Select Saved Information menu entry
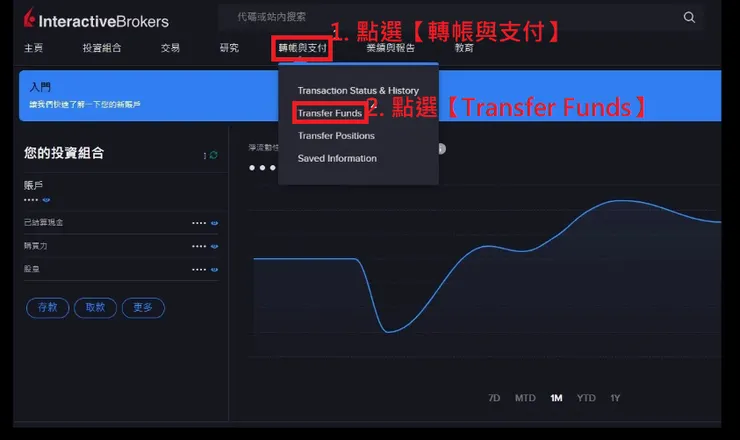740x440 pixels. 337,158
